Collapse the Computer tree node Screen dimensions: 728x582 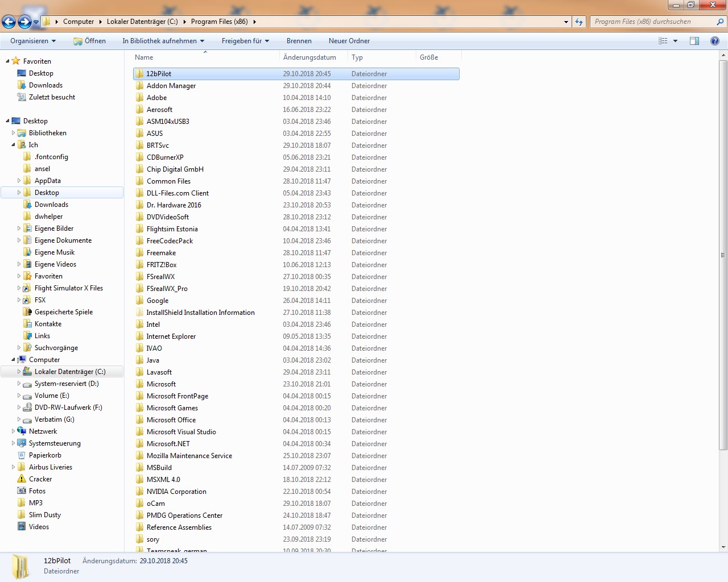click(13, 360)
